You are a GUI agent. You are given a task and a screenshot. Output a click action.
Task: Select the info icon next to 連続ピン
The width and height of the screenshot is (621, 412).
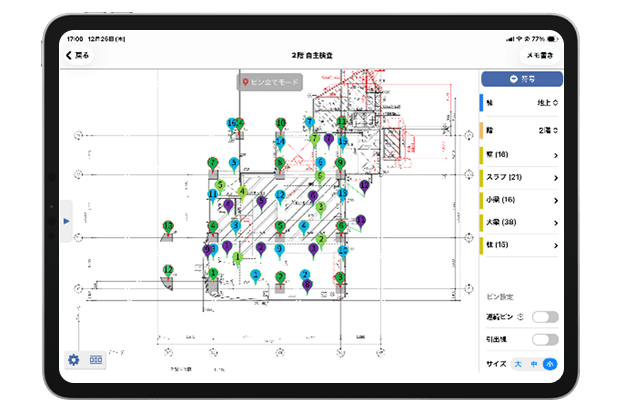(521, 317)
